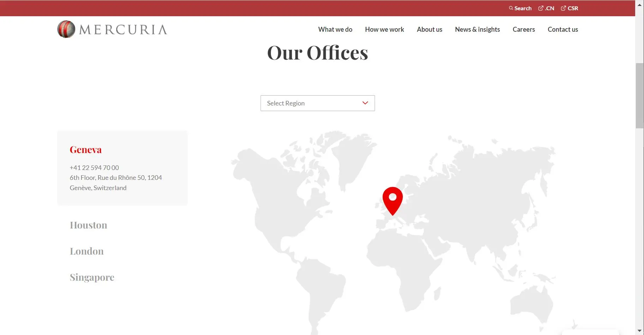Open the Contact us page

(x=563, y=29)
